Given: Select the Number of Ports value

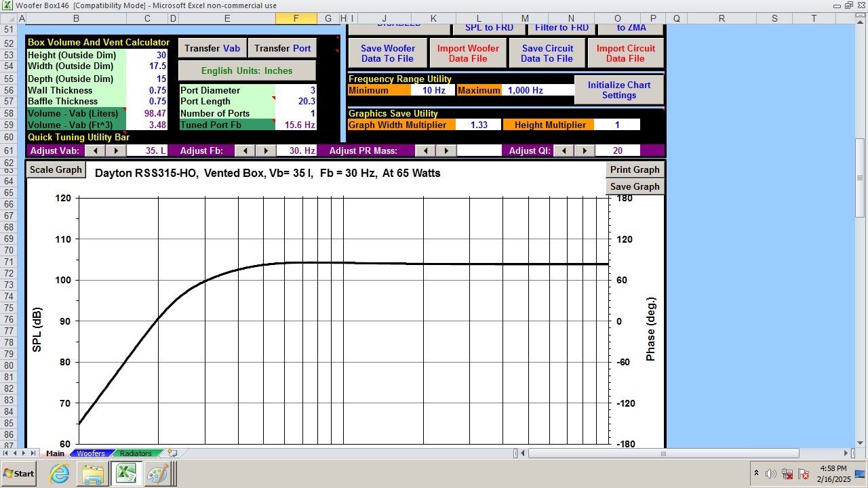Looking at the screenshot, I should (x=296, y=113).
